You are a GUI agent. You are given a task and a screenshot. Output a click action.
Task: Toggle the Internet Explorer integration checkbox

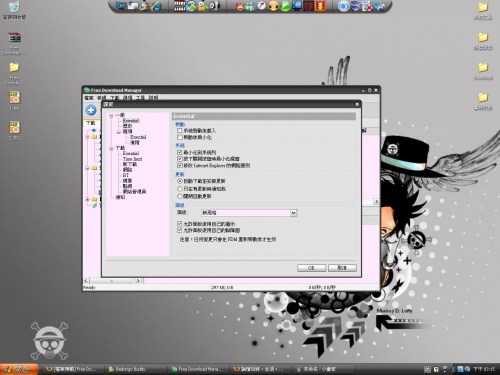(180, 165)
